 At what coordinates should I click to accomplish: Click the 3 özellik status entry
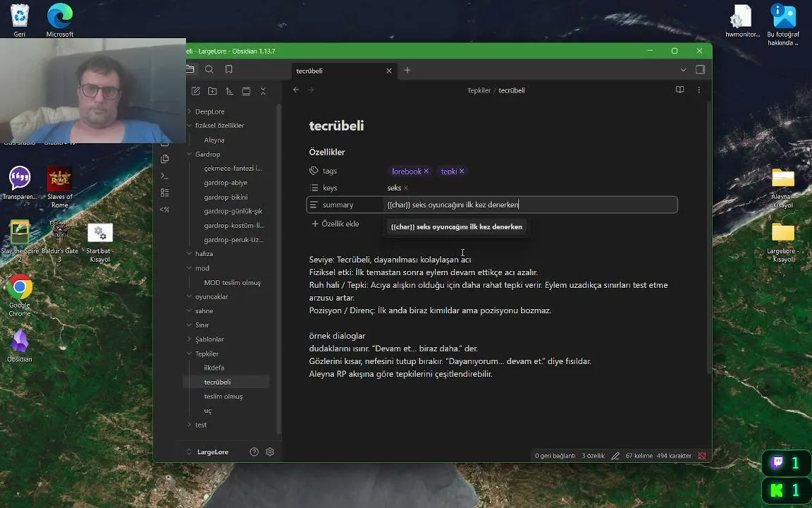click(593, 456)
